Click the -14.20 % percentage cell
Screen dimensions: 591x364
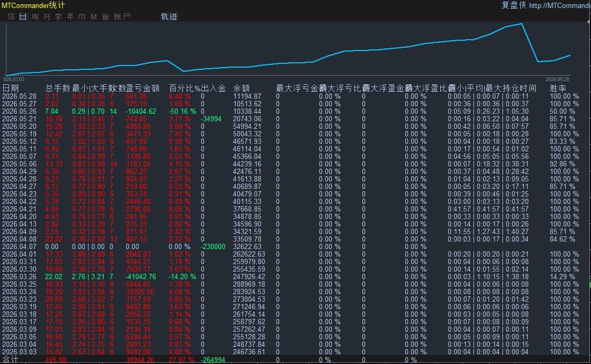[182, 276]
